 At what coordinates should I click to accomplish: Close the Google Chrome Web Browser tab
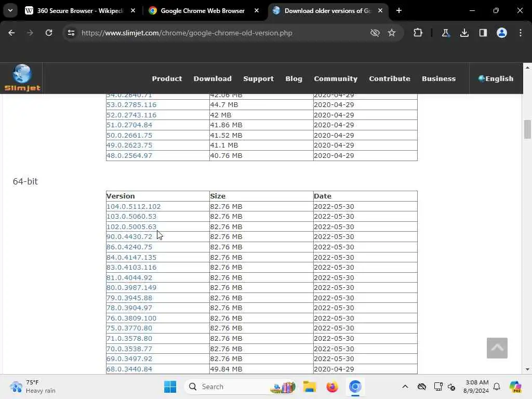[x=257, y=10]
